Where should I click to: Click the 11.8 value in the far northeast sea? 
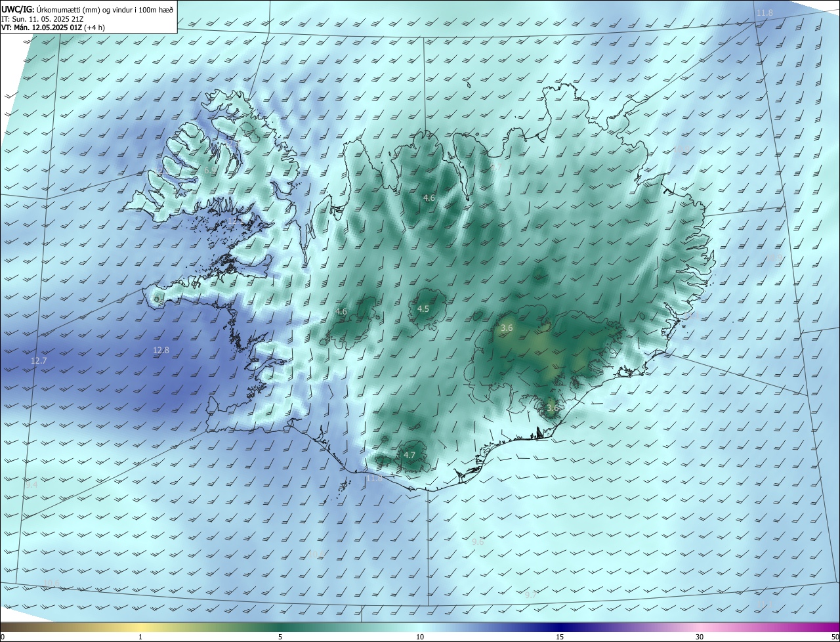[765, 13]
